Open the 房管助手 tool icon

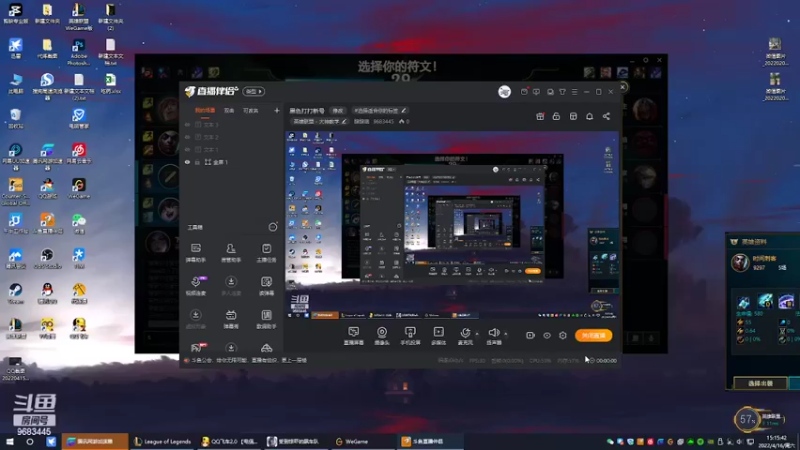pos(231,253)
